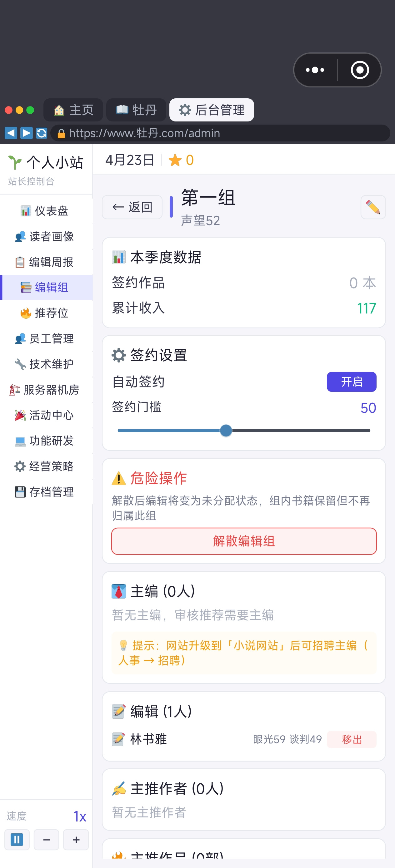Click the 返回 back button

(132, 207)
